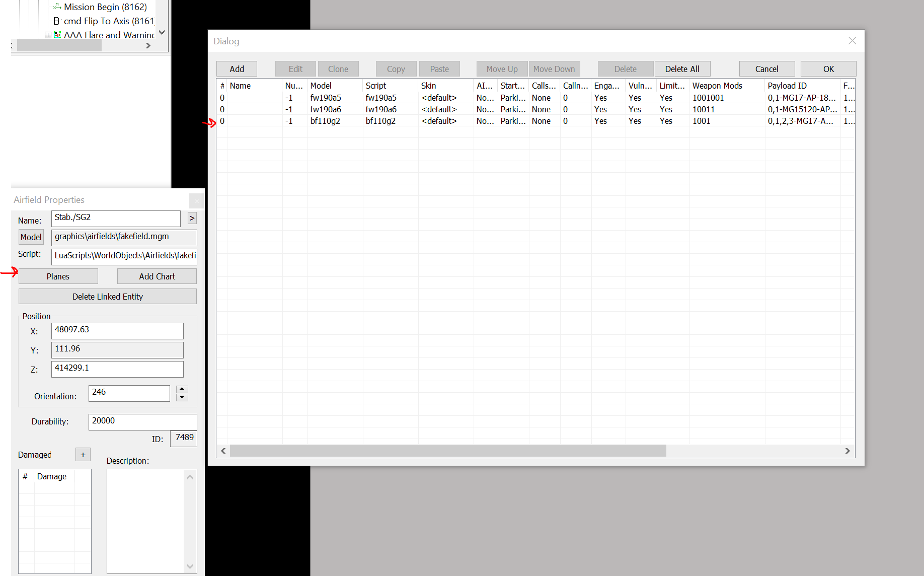Click the Delete All button

pyautogui.click(x=682, y=69)
